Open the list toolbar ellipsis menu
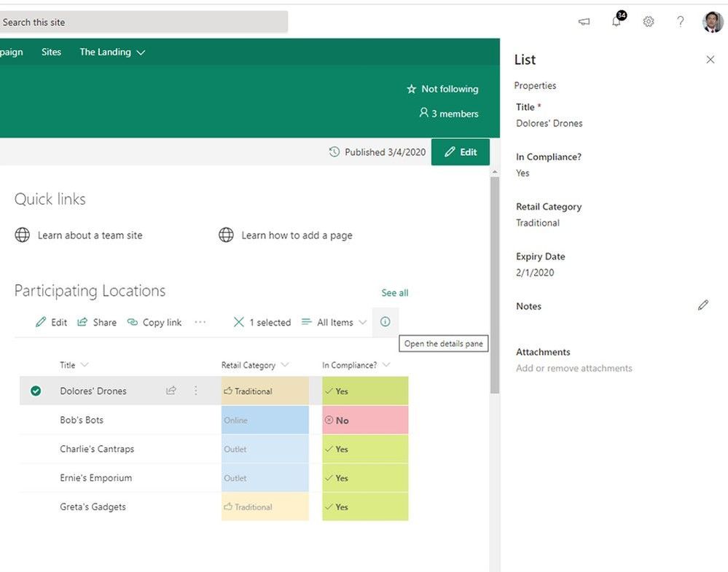 coord(200,322)
